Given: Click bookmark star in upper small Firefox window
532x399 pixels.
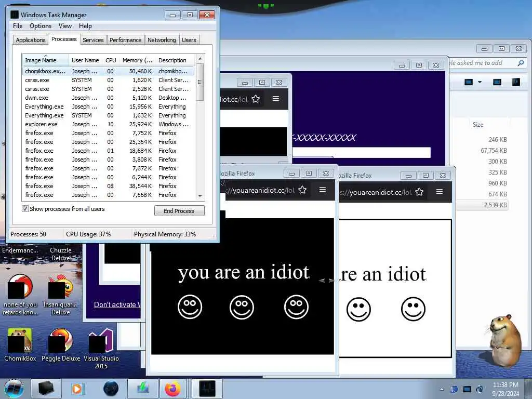Looking at the screenshot, I should point(256,99).
